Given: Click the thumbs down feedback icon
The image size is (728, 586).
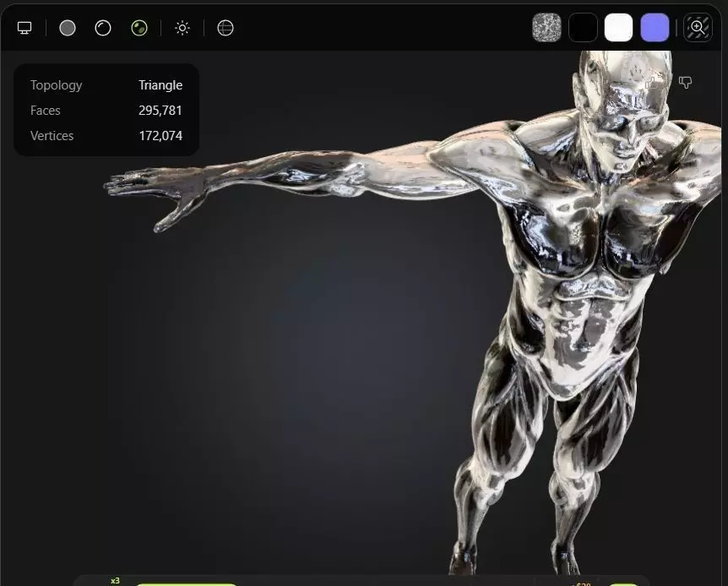Looking at the screenshot, I should tap(685, 83).
